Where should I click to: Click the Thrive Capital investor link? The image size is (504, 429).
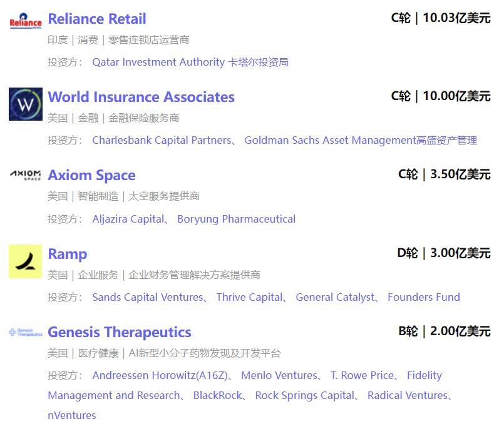pos(249,297)
